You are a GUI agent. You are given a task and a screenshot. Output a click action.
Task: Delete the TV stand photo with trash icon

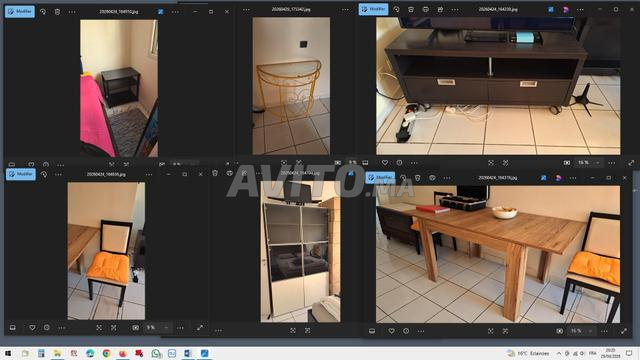(x=411, y=9)
